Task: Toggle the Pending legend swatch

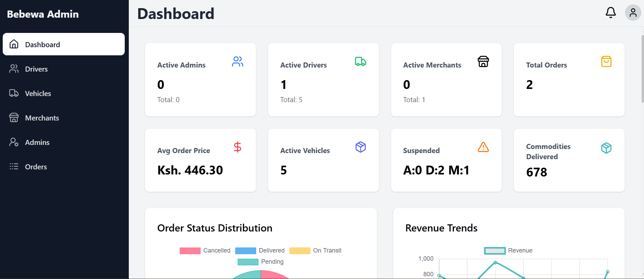Action: [x=248, y=262]
